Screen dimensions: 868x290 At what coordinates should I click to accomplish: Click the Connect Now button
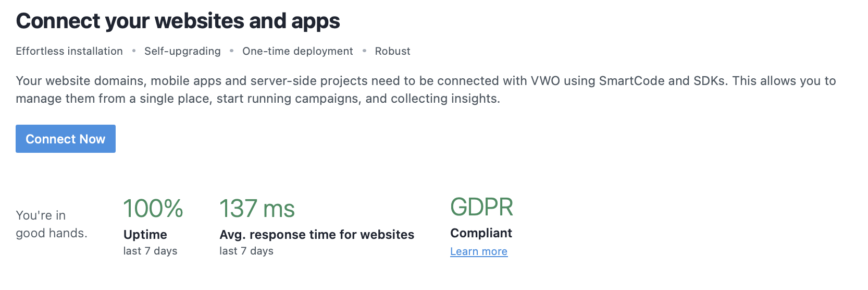click(x=66, y=139)
